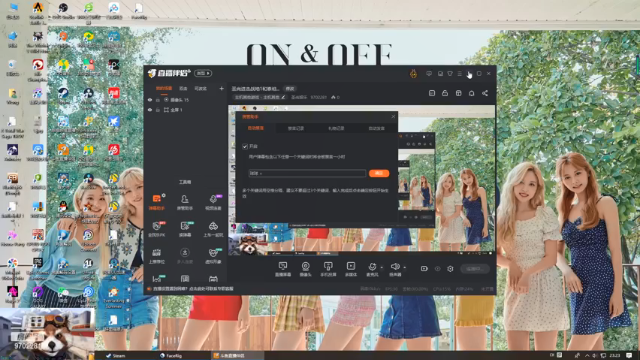Hide the camera 15 source using eye icon
The image size is (640, 360).
(x=150, y=100)
